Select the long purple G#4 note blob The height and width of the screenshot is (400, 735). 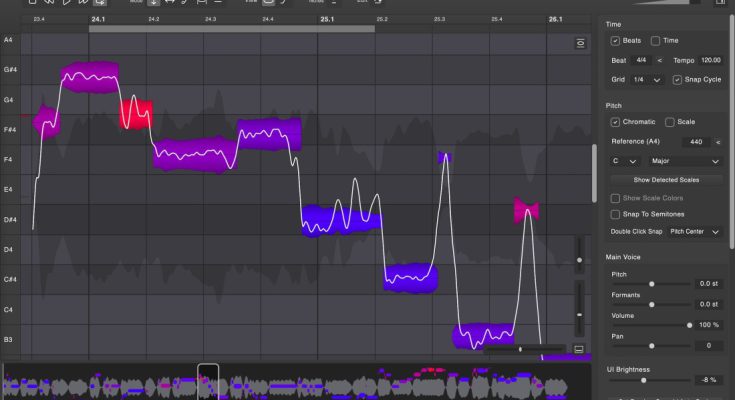click(x=90, y=78)
